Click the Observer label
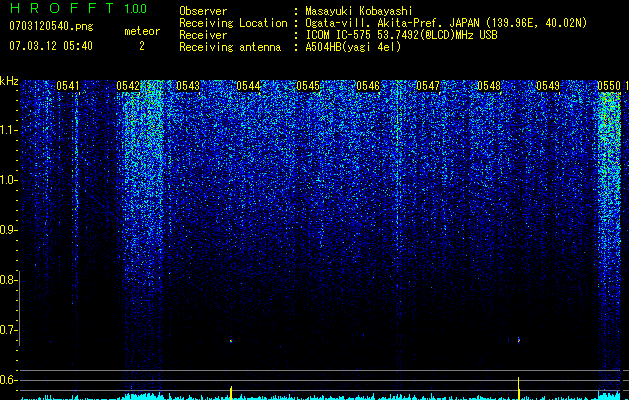The width and height of the screenshot is (629, 400). coord(203,11)
